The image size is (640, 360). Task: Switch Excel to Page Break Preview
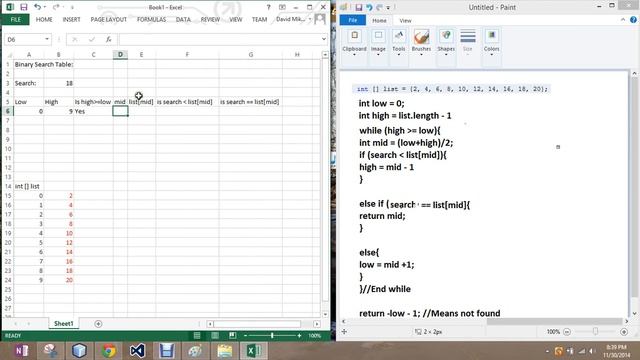click(232, 336)
